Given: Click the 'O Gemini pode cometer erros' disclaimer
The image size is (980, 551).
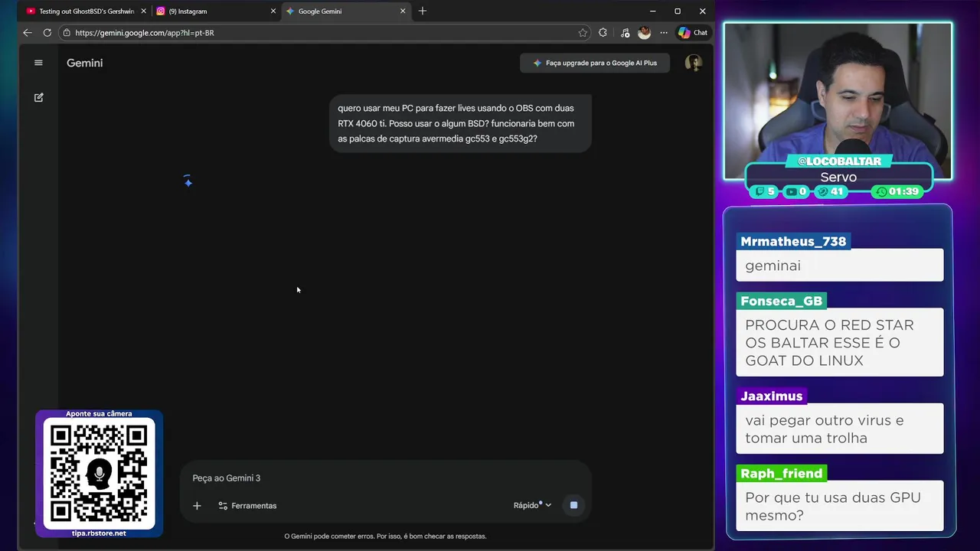Looking at the screenshot, I should (x=385, y=536).
